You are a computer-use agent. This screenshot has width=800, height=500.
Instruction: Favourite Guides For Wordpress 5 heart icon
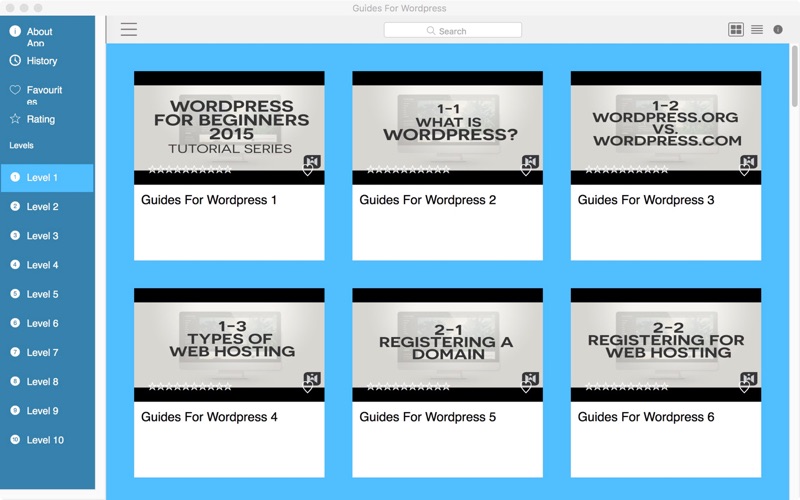click(x=526, y=388)
